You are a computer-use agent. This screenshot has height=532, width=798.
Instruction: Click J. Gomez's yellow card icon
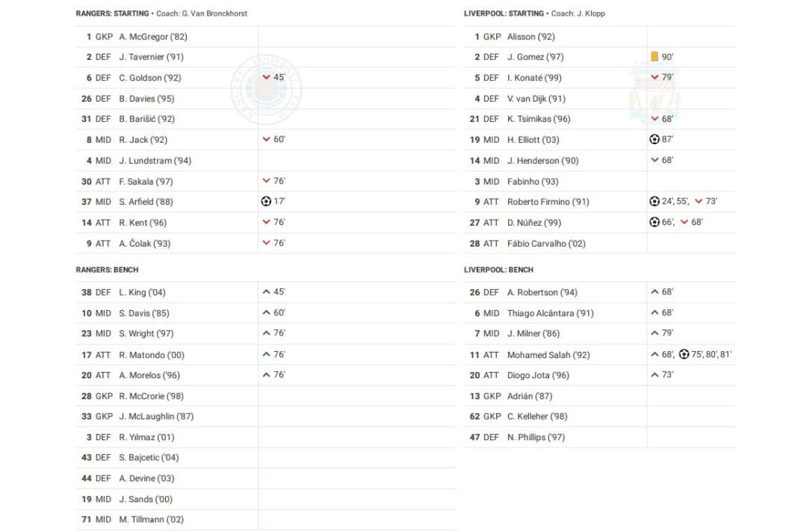point(655,57)
